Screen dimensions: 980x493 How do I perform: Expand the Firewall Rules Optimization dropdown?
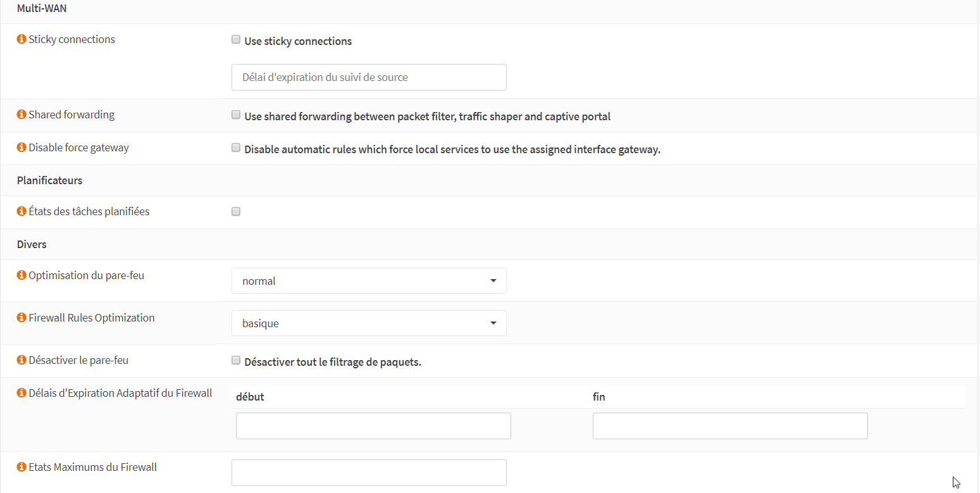(369, 323)
